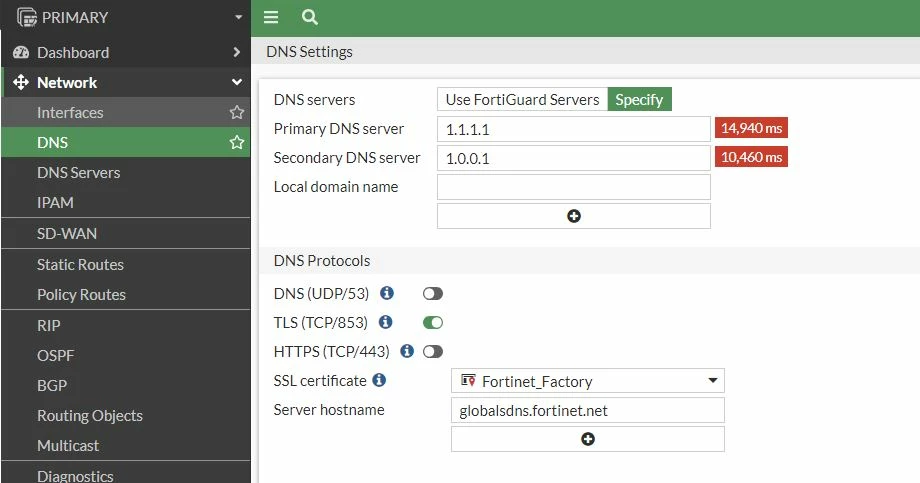Open Routing Objects in the sidebar
Image resolution: width=920 pixels, height=483 pixels.
pos(126,416)
